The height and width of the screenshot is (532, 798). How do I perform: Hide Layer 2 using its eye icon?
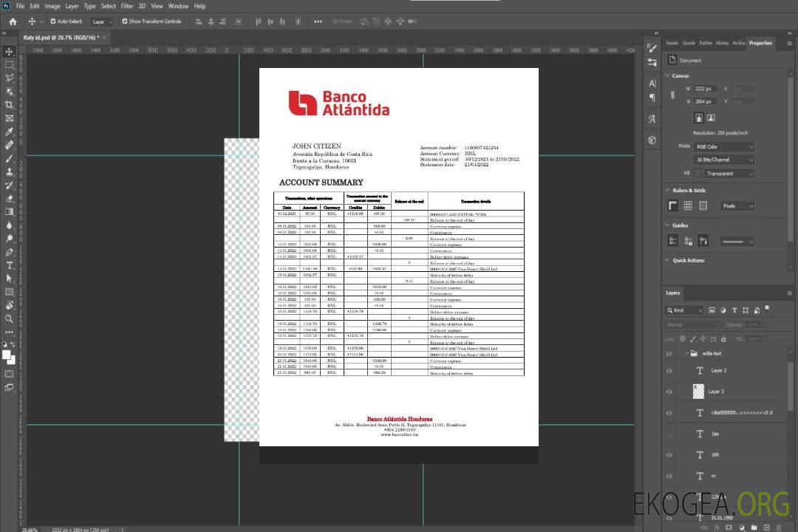point(669,371)
